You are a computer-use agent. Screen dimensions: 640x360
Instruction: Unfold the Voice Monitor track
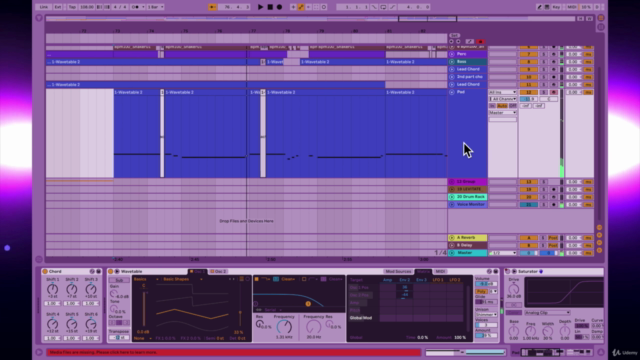[x=452, y=204]
